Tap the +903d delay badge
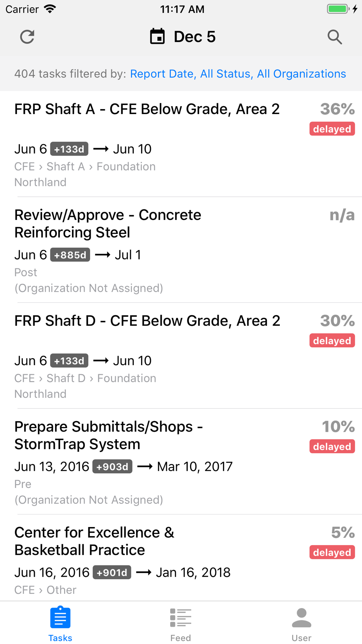This screenshot has width=362, height=644. coord(112,467)
